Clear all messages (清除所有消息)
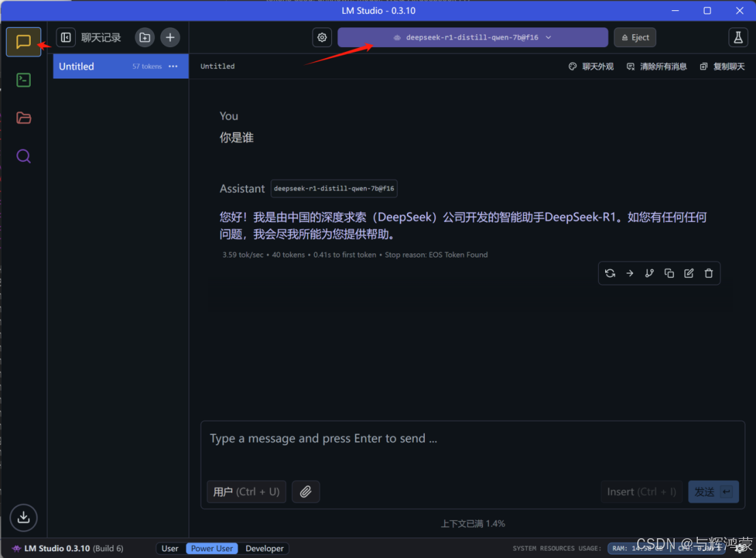This screenshot has width=756, height=558. click(657, 66)
